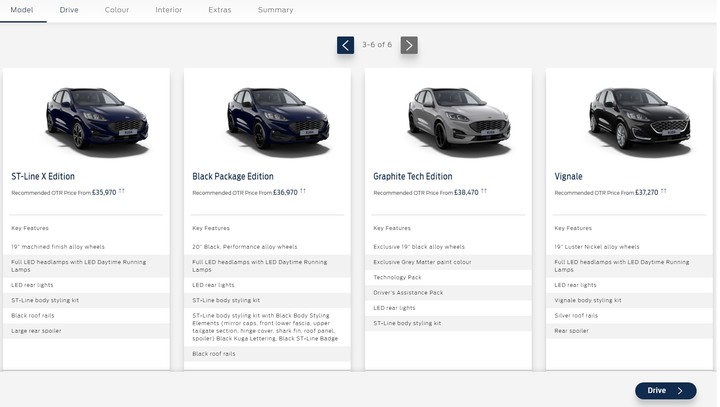Go to next page of models arrow
720x407 pixels.
[409, 45]
